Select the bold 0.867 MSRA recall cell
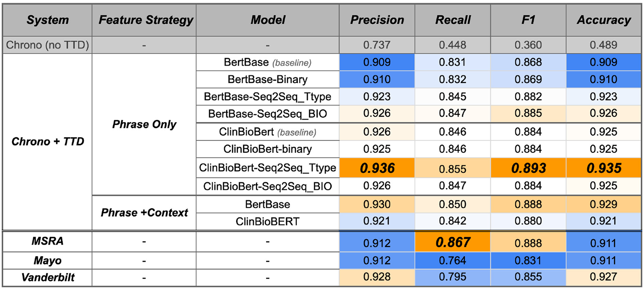The image size is (644, 290). pyautogui.click(x=453, y=242)
